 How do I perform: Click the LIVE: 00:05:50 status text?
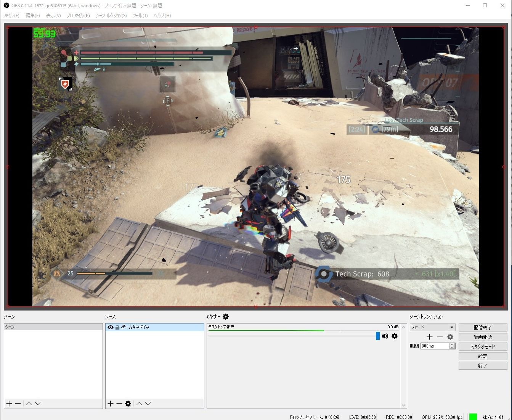[363, 417]
